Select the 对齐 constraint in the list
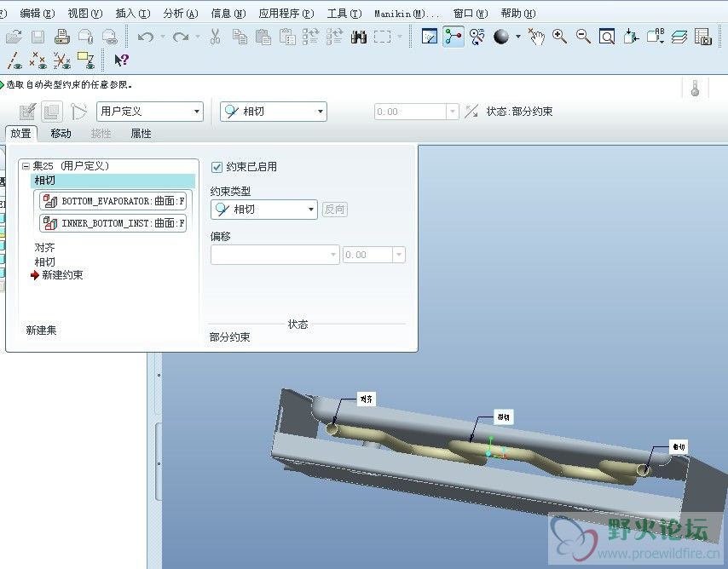The height and width of the screenshot is (569, 728). click(44, 248)
